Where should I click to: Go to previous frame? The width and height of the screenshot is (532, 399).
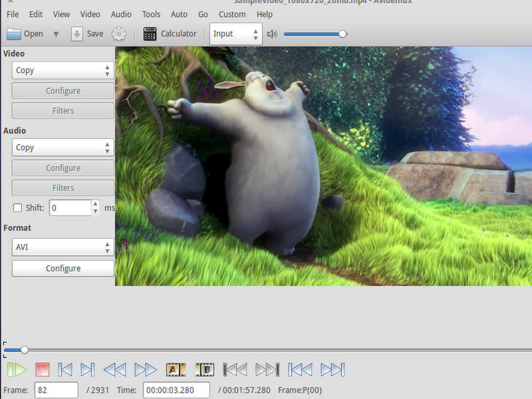pos(65,370)
